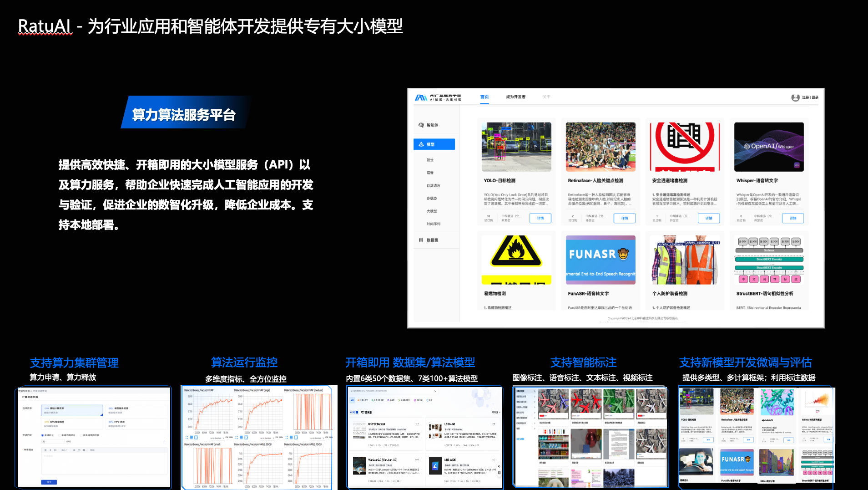The width and height of the screenshot is (868, 490).
Task: Open the 关于 tab
Action: (546, 97)
